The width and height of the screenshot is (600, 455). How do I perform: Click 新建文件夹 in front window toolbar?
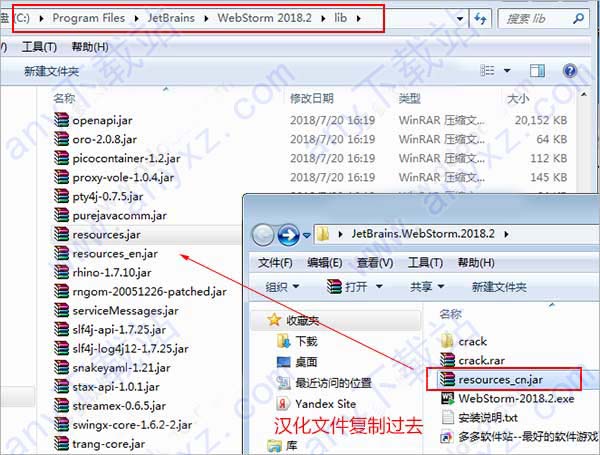click(x=499, y=287)
